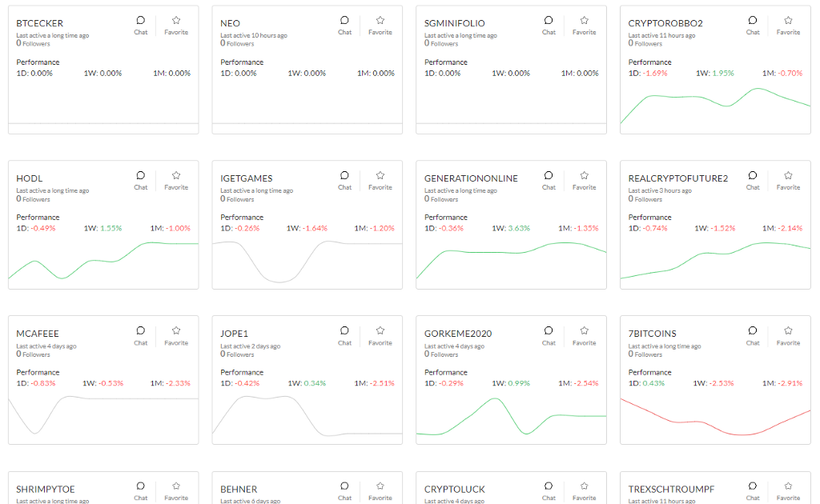Viewport: 820px width, 504px height.
Task: Open chat for BTCECKER trader
Action: coord(141,25)
